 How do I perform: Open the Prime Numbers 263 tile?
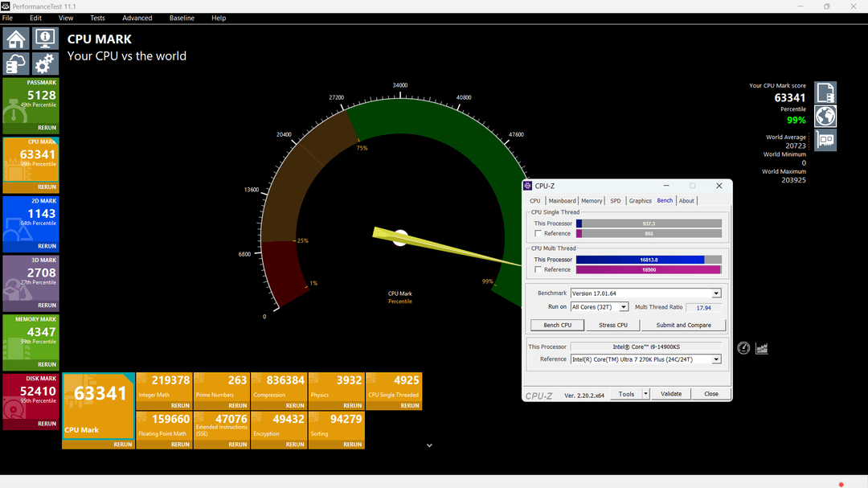pos(222,387)
